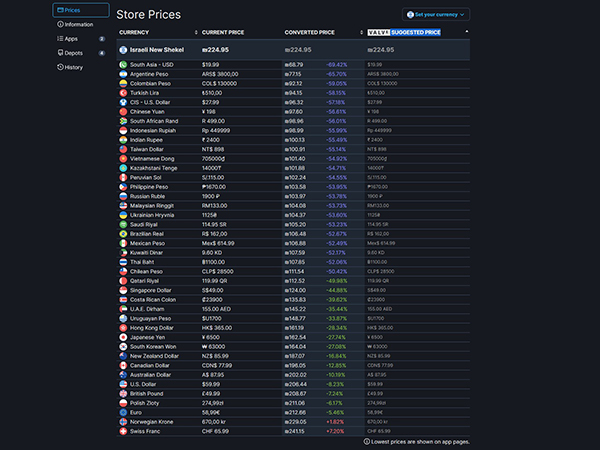Select the Australian Dollar currency name

tap(150, 375)
